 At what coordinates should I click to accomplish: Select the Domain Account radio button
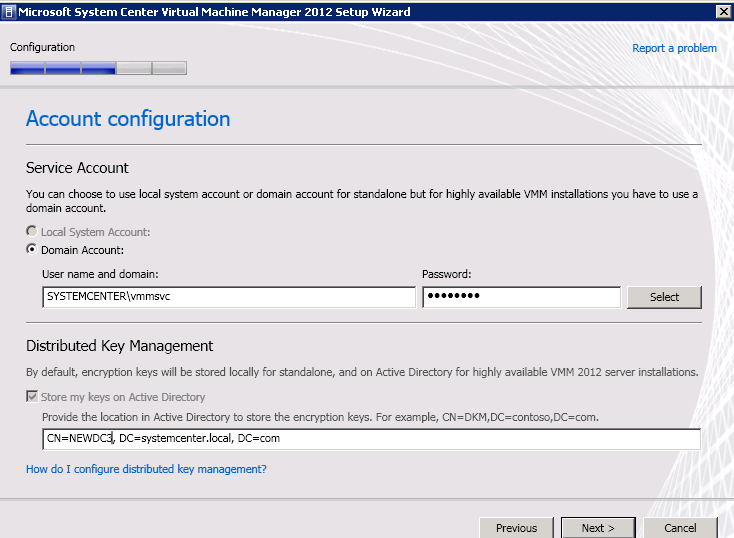[32, 250]
